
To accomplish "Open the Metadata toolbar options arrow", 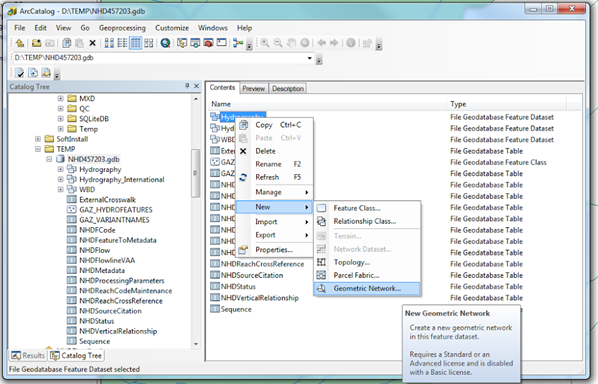I will coord(57,75).
